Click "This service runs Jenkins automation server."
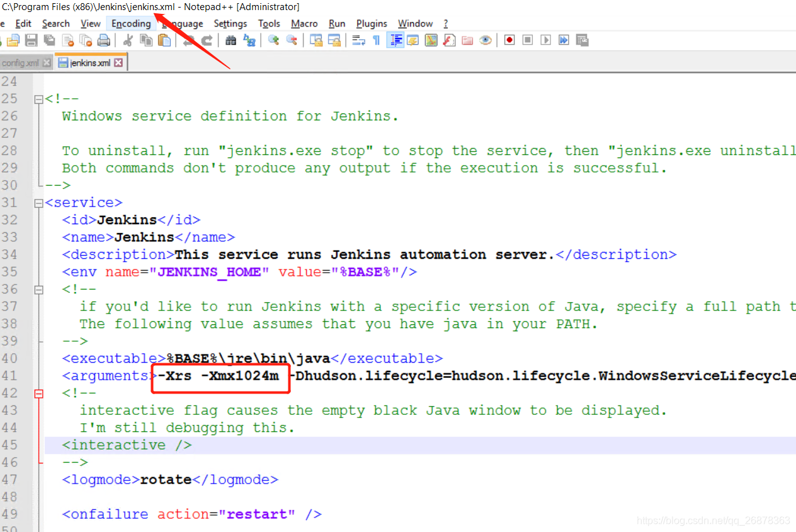The width and height of the screenshot is (796, 532). click(365, 255)
